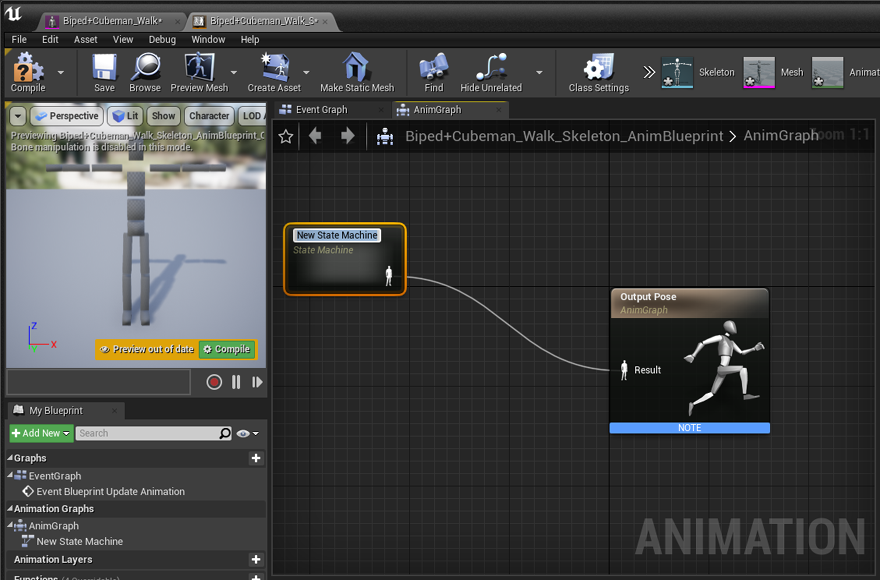This screenshot has width=880, height=580.
Task: Click the Lit view mode button
Action: 126,116
